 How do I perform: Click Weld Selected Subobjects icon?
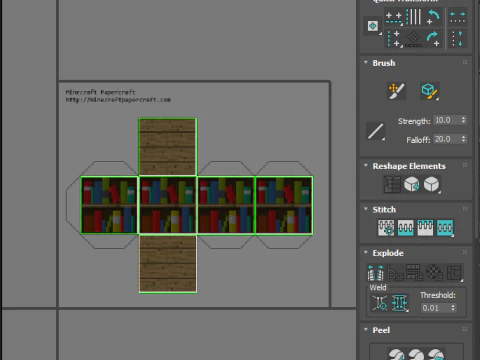pyautogui.click(x=400, y=303)
